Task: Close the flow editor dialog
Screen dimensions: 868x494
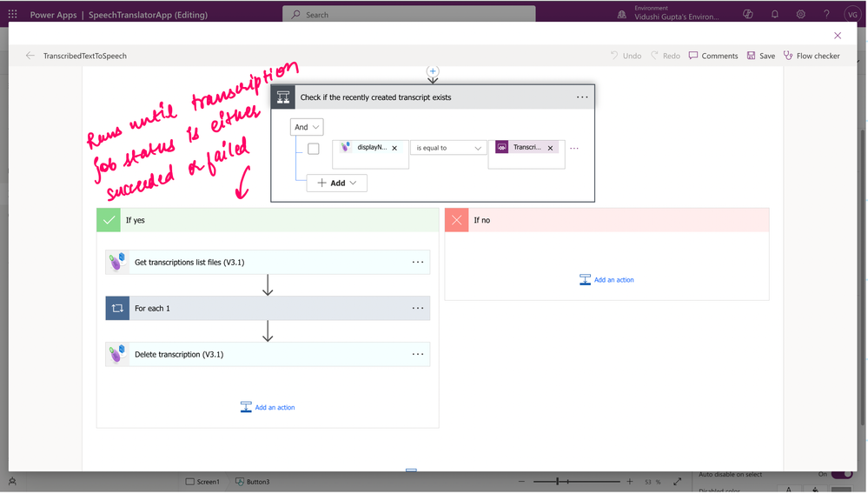Action: pyautogui.click(x=838, y=36)
